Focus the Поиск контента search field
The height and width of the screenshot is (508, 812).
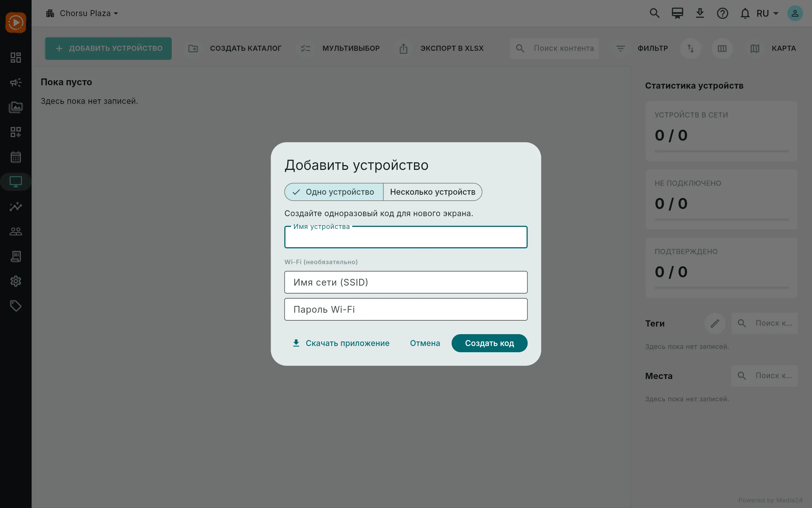(554, 48)
